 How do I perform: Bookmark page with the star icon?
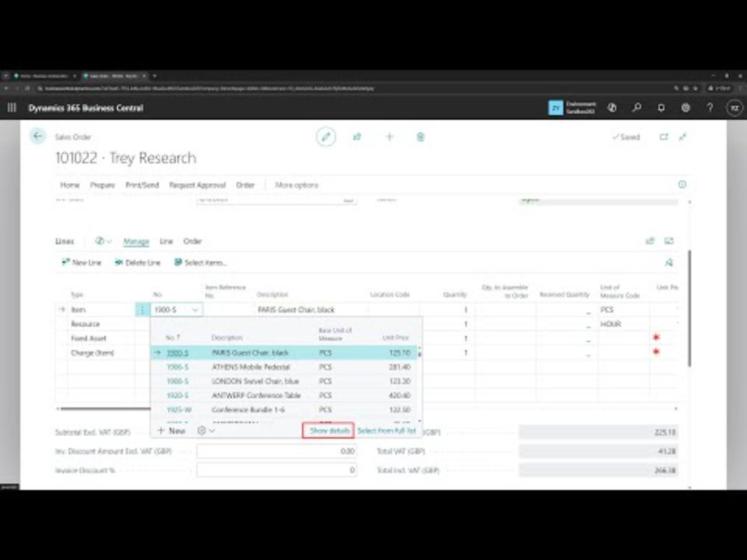695,88
